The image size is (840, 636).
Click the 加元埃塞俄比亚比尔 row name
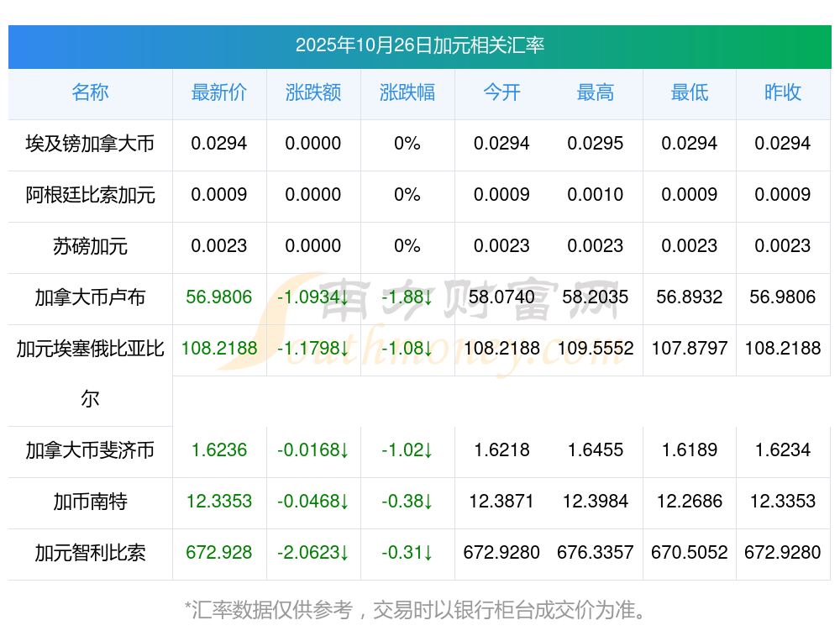[90, 374]
